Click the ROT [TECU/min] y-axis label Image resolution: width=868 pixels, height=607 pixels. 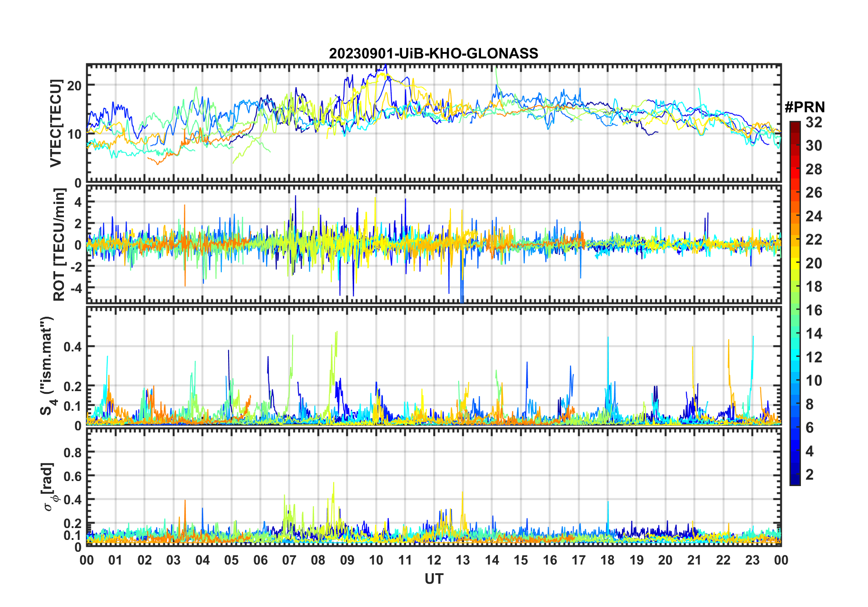59,245
